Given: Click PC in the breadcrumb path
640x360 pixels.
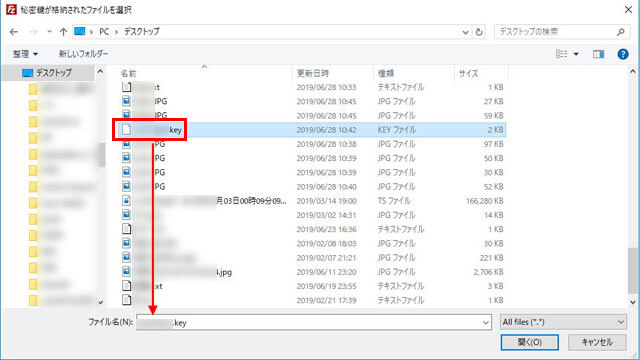Looking at the screenshot, I should pos(104,32).
